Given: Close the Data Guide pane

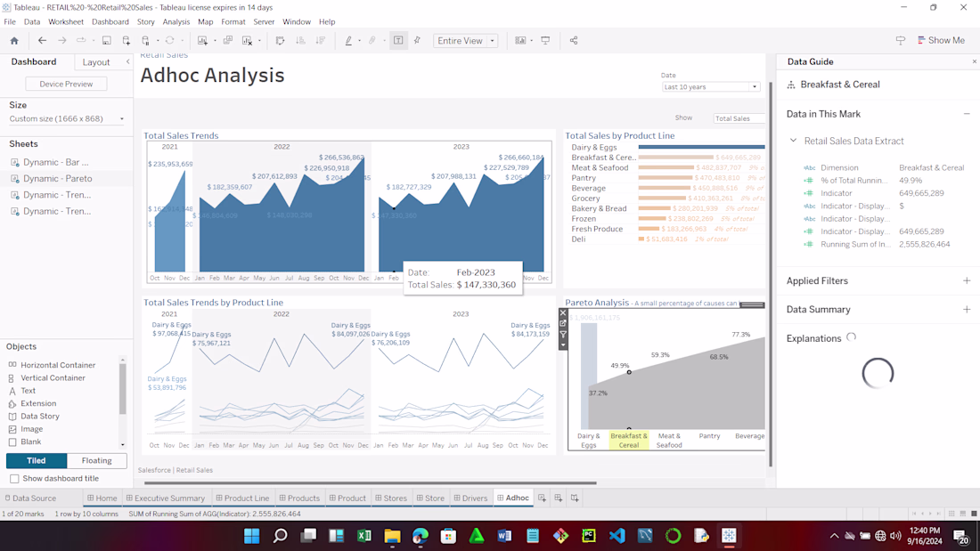Looking at the screenshot, I should [x=974, y=61].
